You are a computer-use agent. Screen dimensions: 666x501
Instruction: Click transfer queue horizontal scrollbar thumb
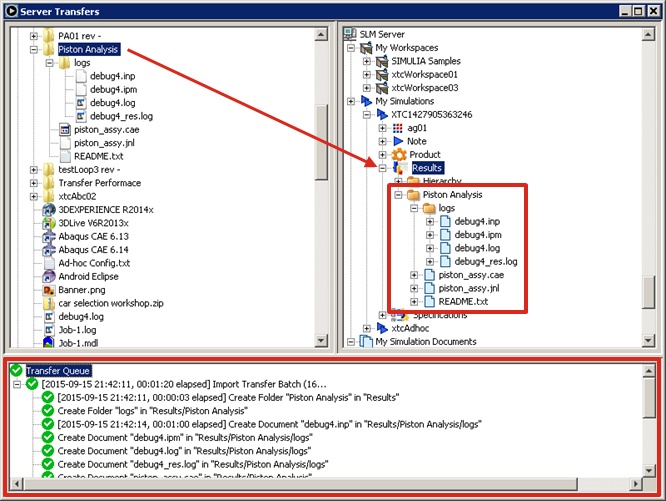tap(300, 484)
